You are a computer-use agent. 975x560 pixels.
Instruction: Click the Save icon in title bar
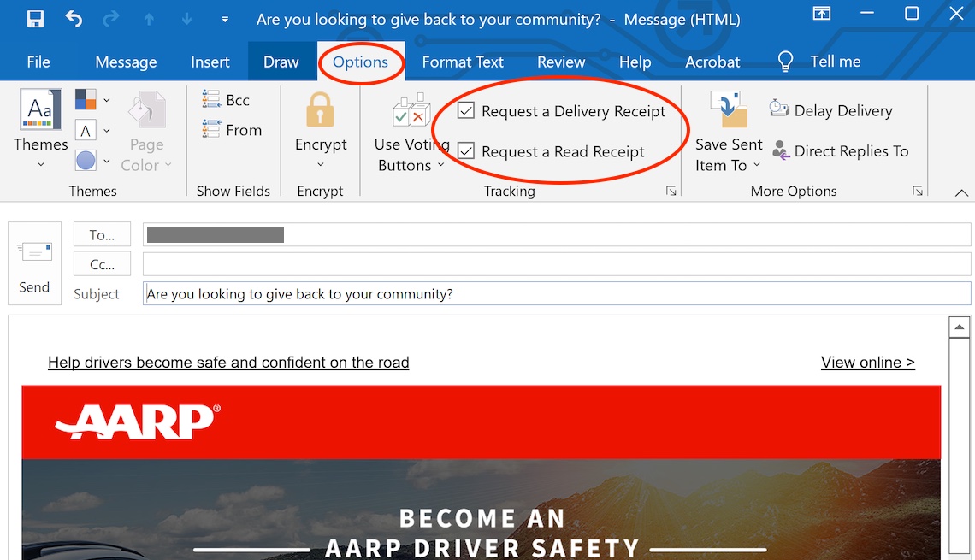(x=35, y=19)
